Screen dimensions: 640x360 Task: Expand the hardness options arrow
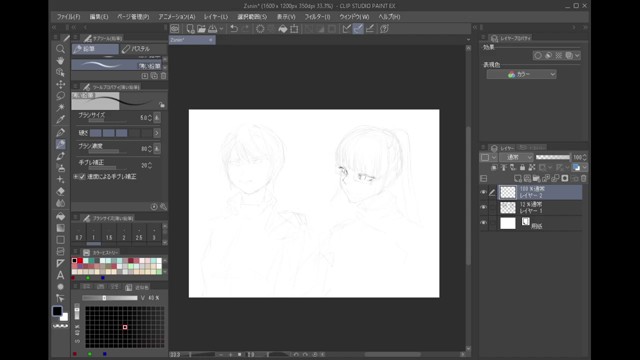pyautogui.click(x=156, y=133)
